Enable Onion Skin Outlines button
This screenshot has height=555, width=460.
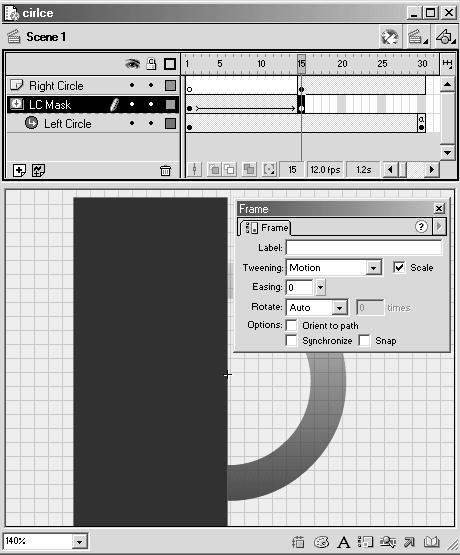230,170
